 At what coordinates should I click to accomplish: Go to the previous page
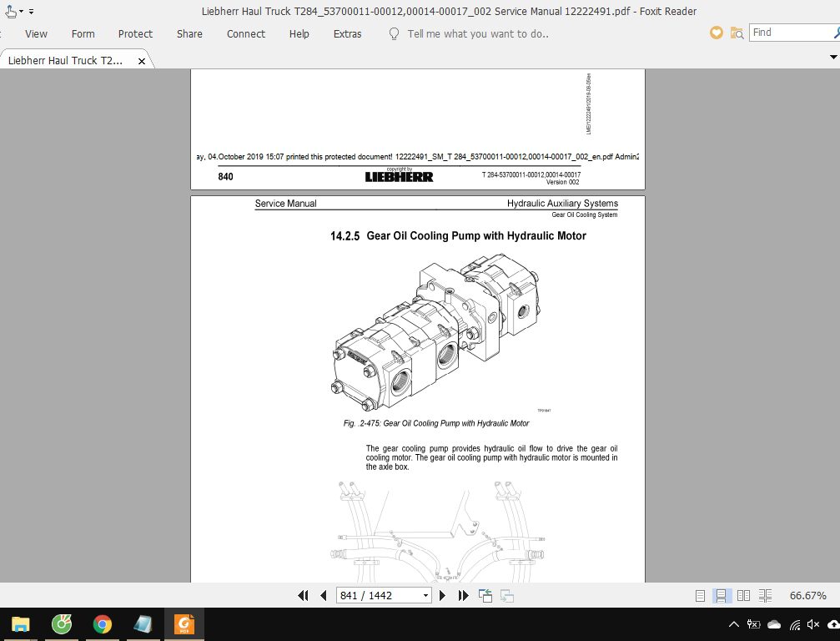pyautogui.click(x=323, y=595)
